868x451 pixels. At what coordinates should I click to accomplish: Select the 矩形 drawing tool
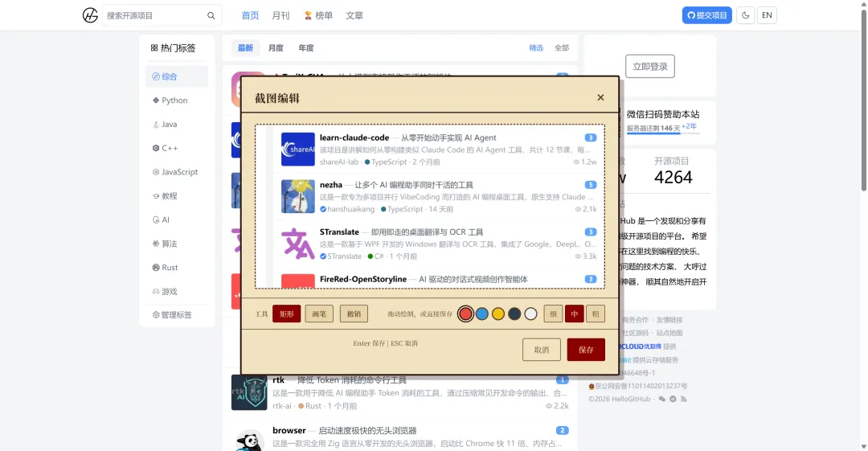coord(287,314)
